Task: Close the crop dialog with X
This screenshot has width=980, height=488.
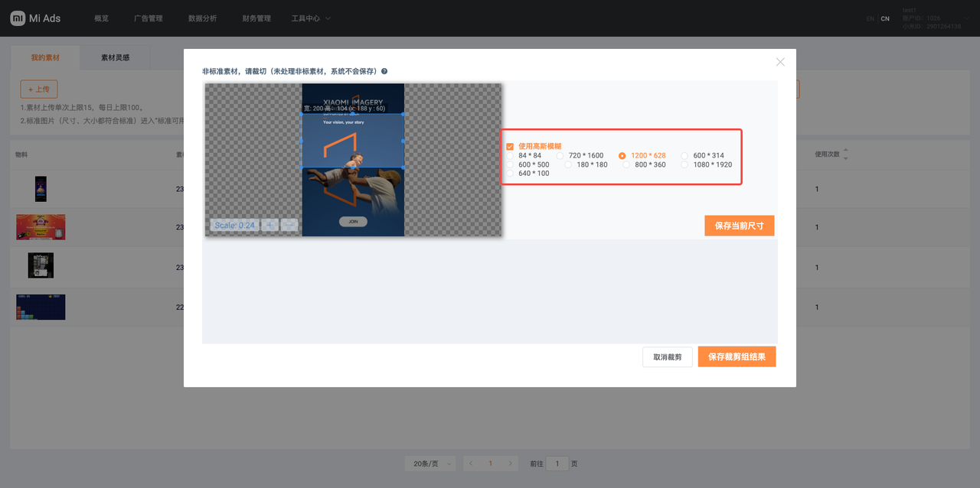Action: coord(780,62)
